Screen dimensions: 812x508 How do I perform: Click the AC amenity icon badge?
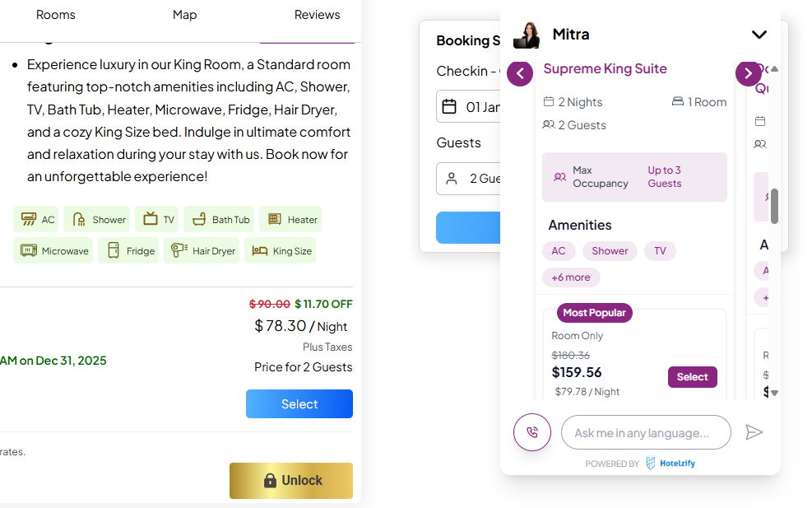tap(29, 220)
